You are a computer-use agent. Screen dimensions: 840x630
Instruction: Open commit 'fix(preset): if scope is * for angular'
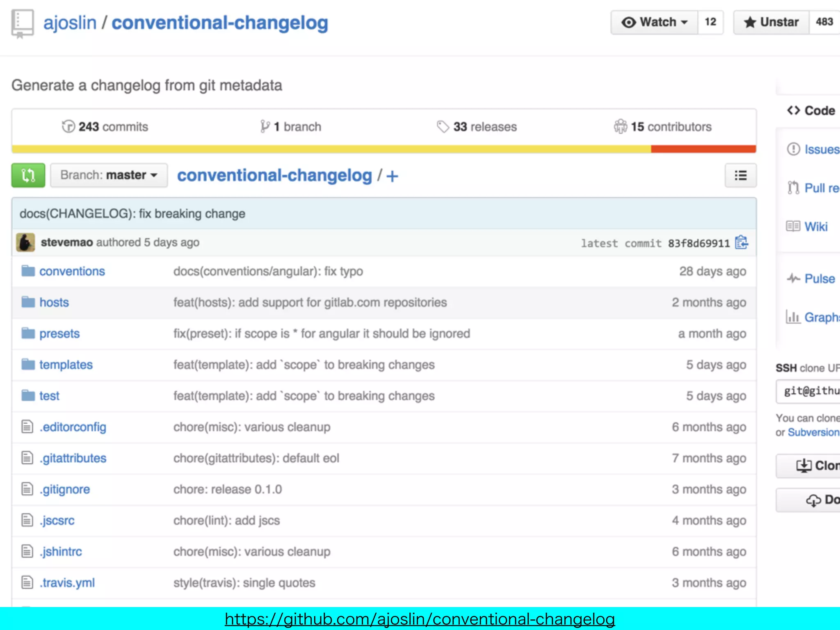tap(322, 334)
